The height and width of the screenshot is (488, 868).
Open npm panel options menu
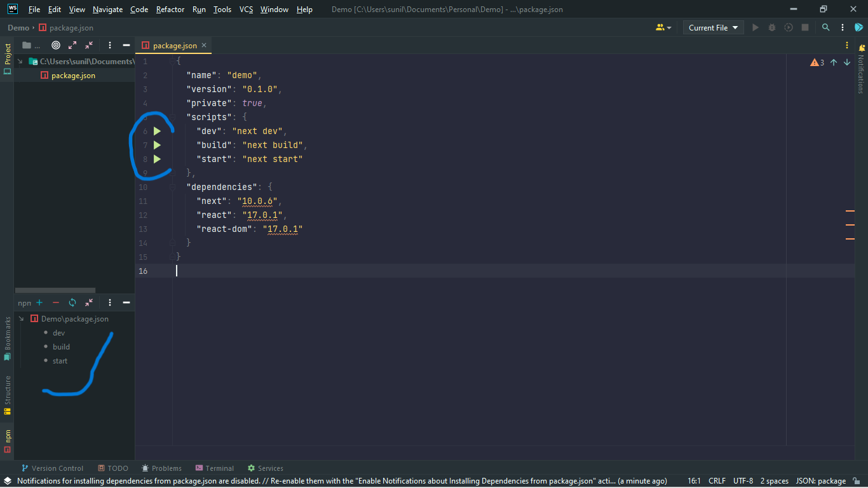coord(110,303)
